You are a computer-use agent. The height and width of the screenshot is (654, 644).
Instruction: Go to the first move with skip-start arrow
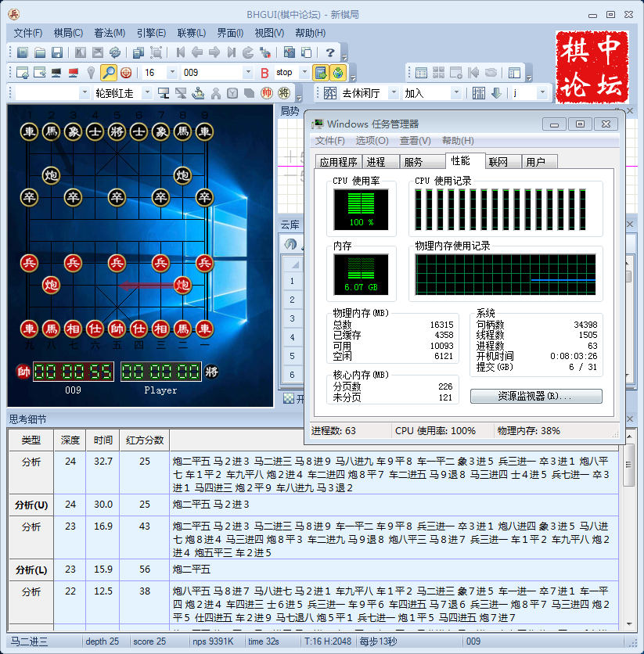click(x=180, y=52)
